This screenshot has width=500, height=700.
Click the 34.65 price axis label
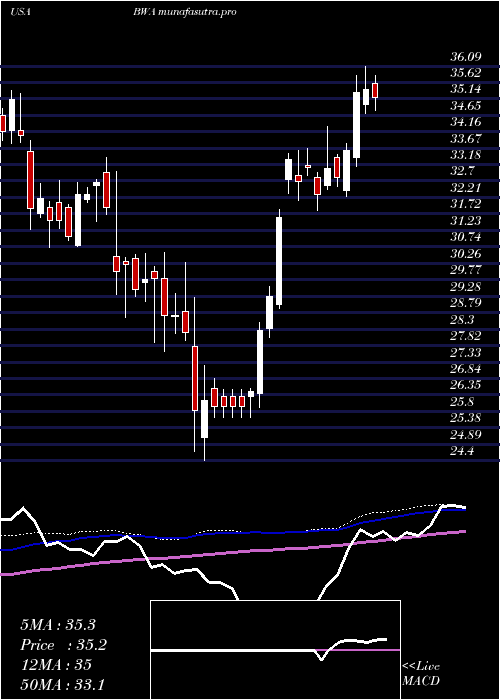coord(465,106)
